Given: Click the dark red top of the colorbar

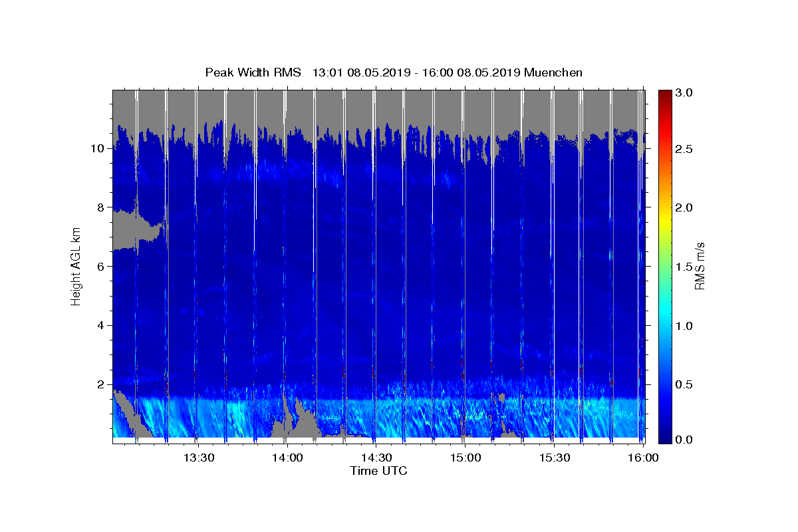Looking at the screenshot, I should click(665, 94).
